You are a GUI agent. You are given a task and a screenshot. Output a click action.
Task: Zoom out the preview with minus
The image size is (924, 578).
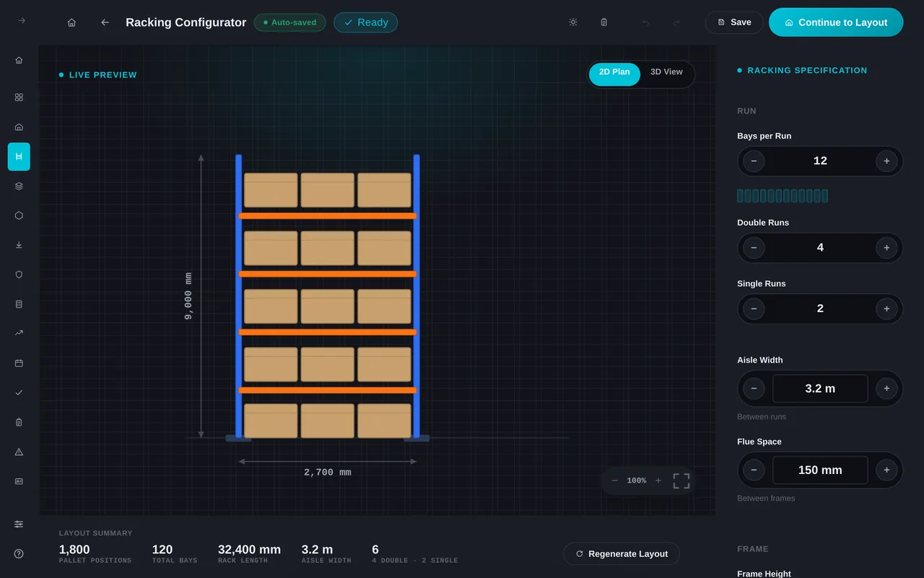click(615, 480)
